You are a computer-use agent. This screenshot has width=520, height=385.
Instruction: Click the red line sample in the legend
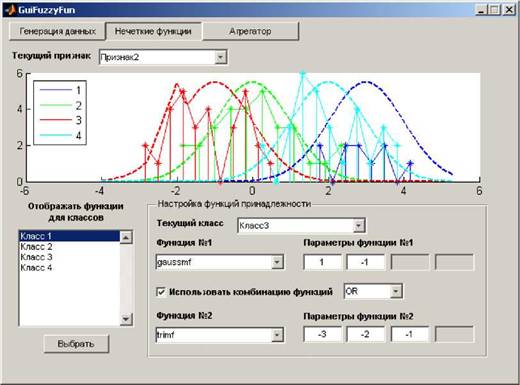[x=56, y=120]
